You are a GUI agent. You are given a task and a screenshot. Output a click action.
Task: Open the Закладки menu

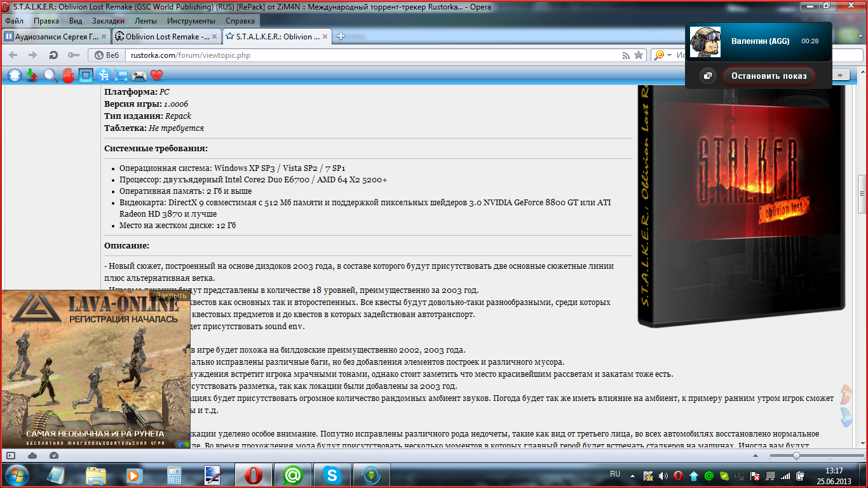coord(108,21)
